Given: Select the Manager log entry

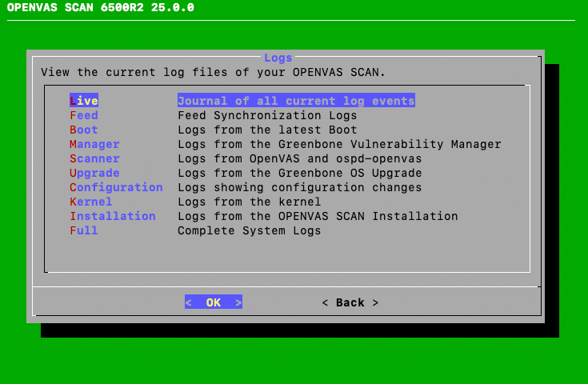Looking at the screenshot, I should click(x=94, y=144).
